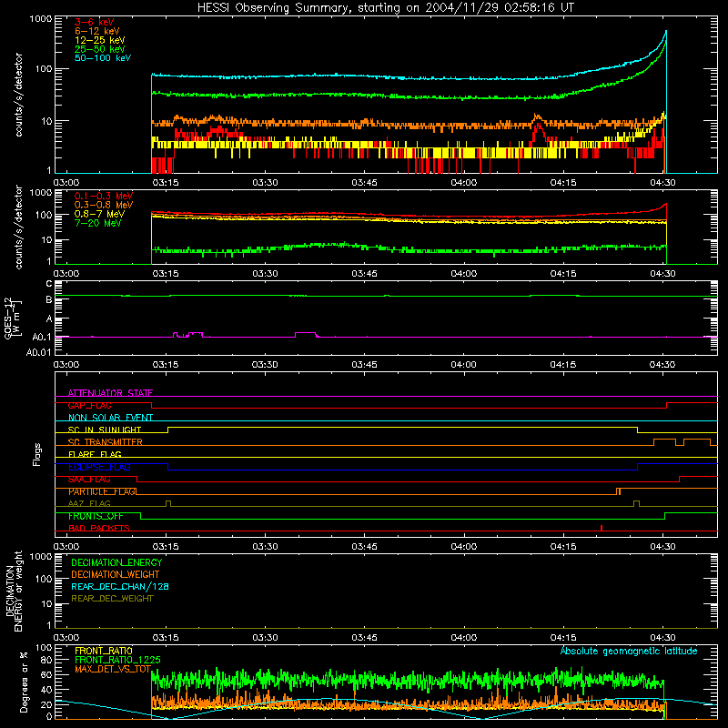Click the yellow 12-25 keV legend label
Viewport: 728px width, 728px height.
tap(100, 40)
